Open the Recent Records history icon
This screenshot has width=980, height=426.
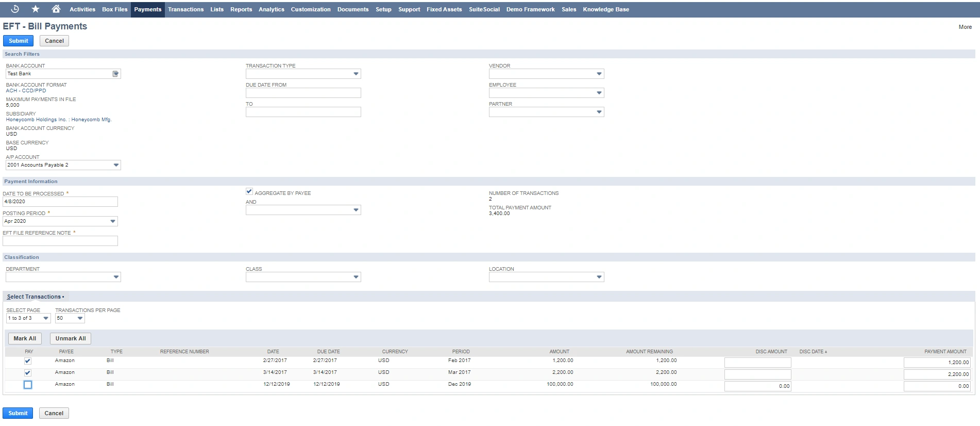pyautogui.click(x=15, y=9)
